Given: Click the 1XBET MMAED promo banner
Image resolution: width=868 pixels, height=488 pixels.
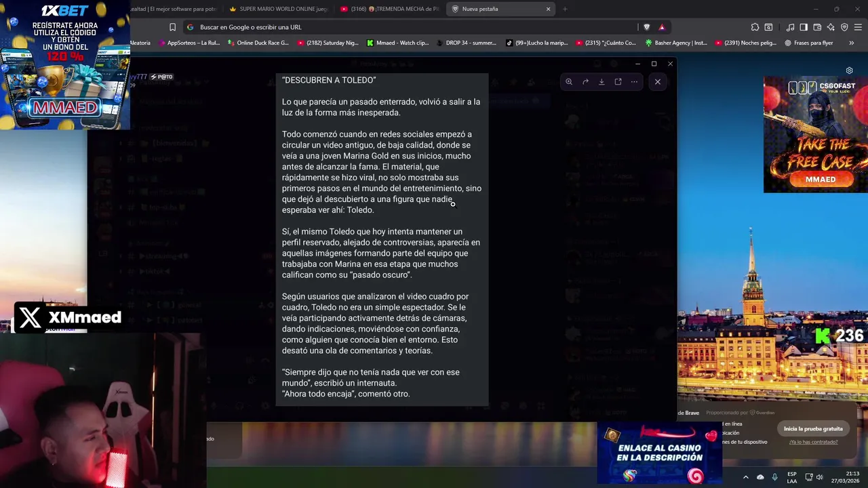Looking at the screenshot, I should tap(65, 64).
